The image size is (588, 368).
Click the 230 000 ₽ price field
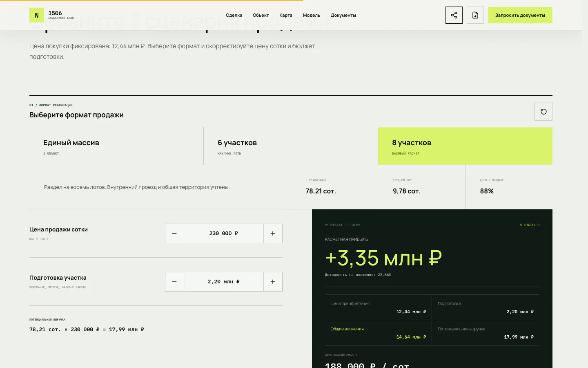click(224, 233)
